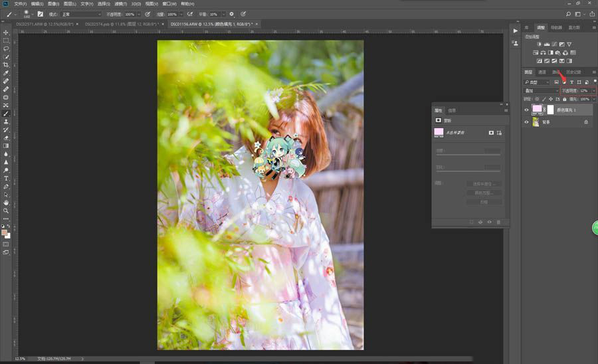The image size is (598, 364).
Task: Select the Eyedropper tool
Action: click(6, 73)
